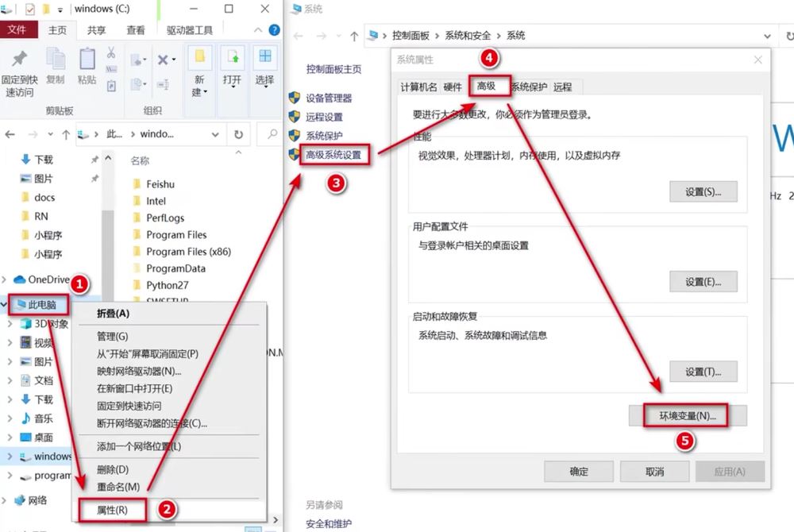Open System window address dropdown
Screen dimensions: 794x532
point(767,37)
